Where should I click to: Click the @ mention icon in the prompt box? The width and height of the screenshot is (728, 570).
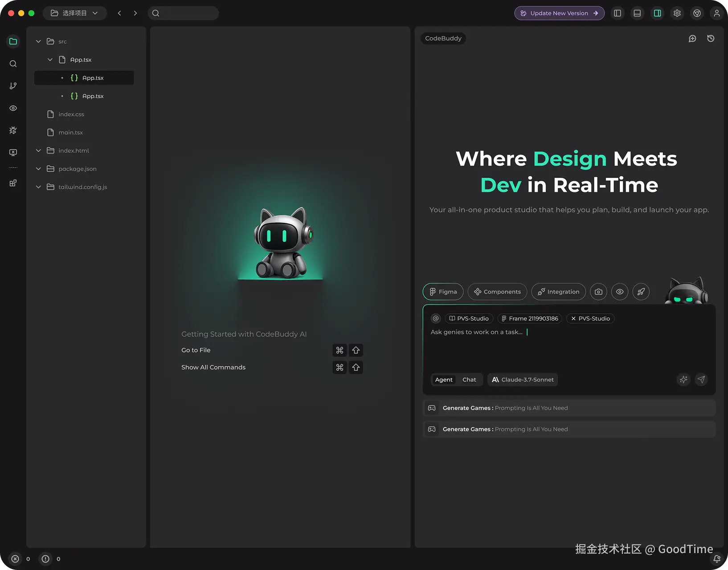(436, 318)
